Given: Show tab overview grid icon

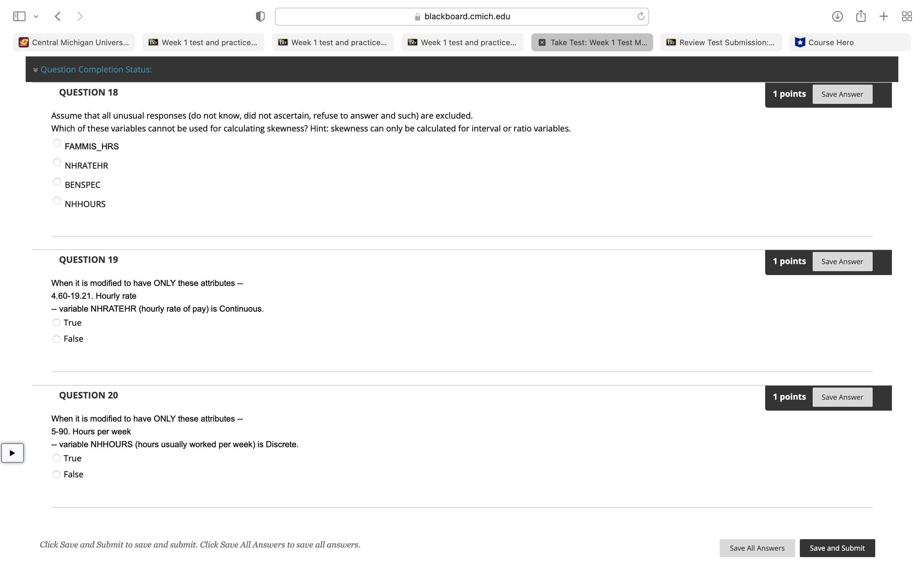Looking at the screenshot, I should (907, 16).
